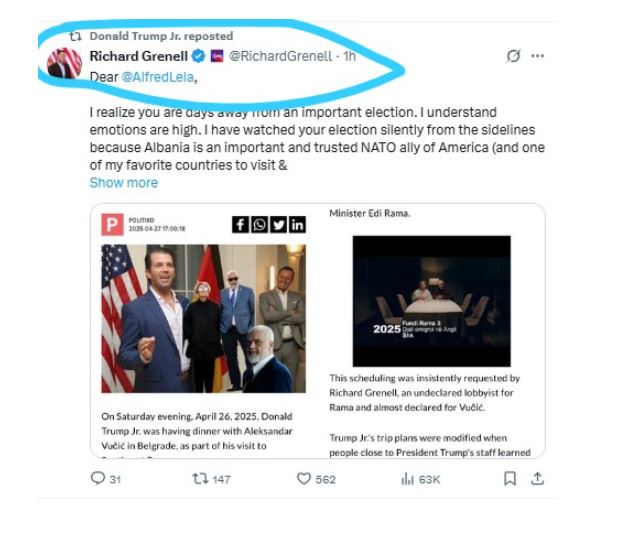The height and width of the screenshot is (543, 626).
Task: Open the dinner photo with flags
Action: (203, 319)
